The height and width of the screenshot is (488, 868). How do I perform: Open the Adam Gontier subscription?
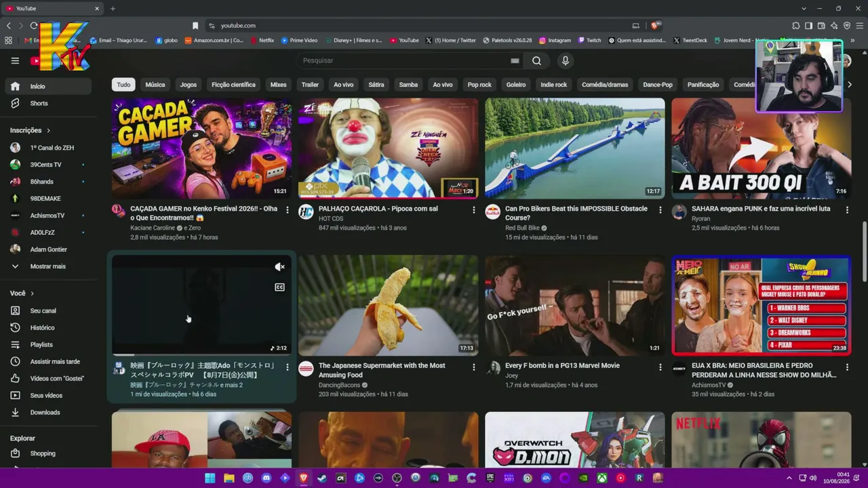tap(48, 249)
